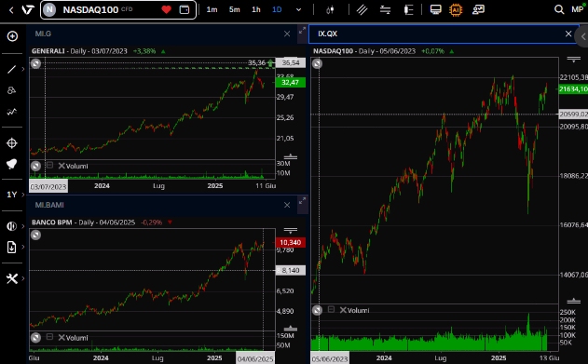Click the 03/07/2023 date marker on GENERALI axis
This screenshot has height=364, width=588.
[x=48, y=186]
